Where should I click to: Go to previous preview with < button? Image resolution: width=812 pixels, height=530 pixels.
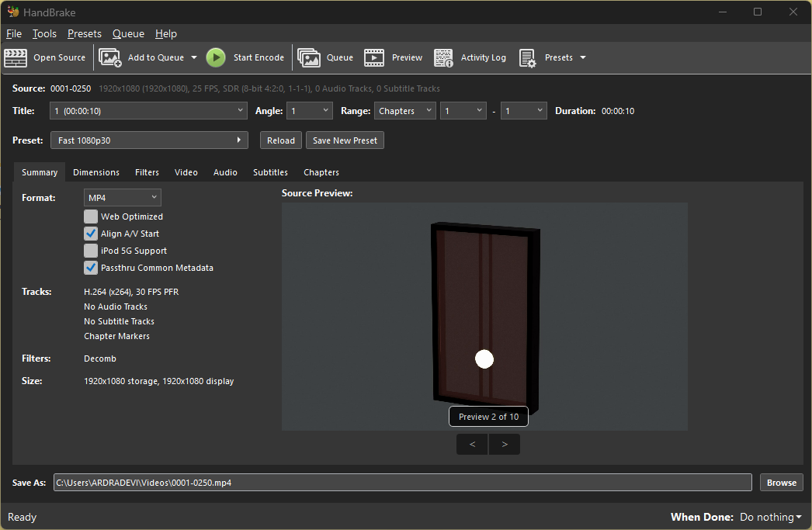point(472,444)
